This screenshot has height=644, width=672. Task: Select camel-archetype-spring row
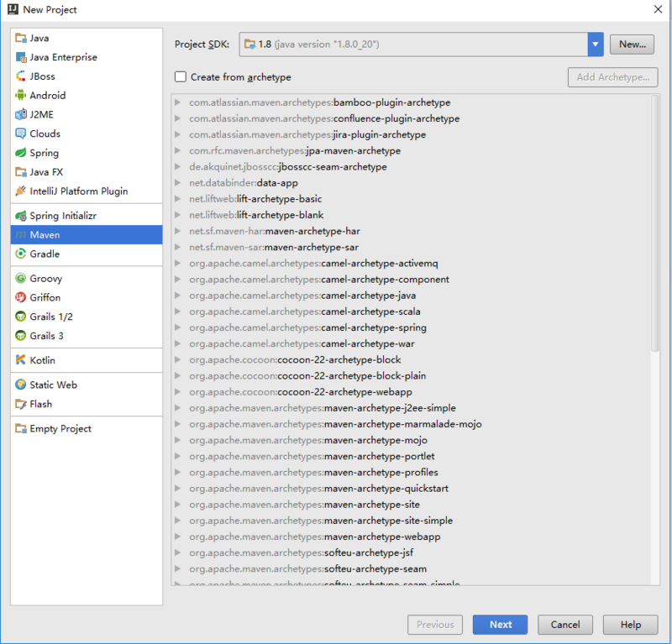coord(411,327)
